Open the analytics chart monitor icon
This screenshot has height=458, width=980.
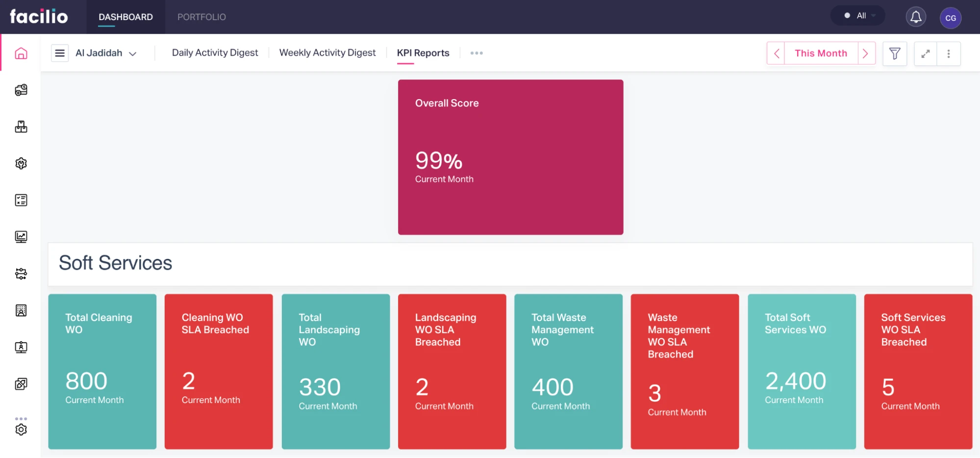tap(21, 237)
